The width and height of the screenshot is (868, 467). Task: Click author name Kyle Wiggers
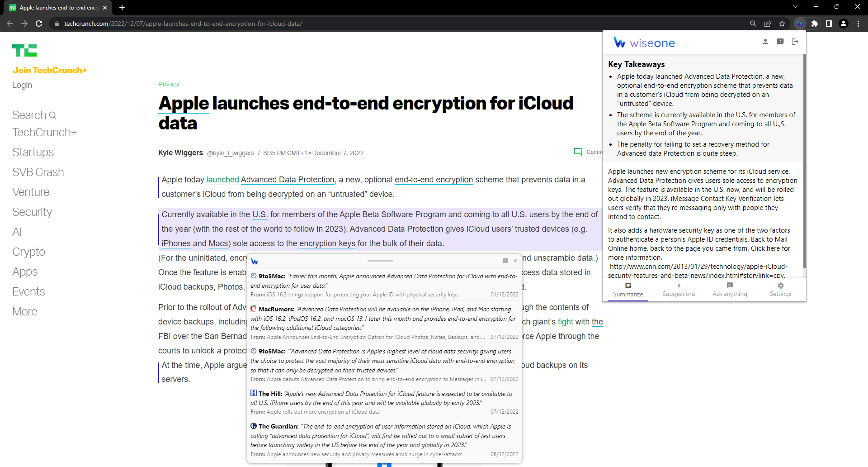(180, 152)
